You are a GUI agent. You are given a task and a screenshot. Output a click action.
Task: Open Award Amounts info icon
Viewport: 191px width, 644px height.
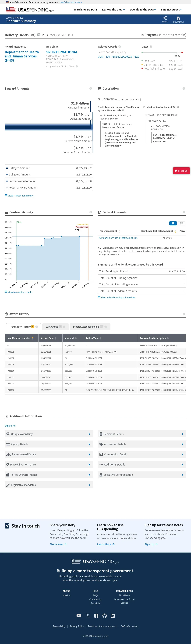tap(91, 88)
